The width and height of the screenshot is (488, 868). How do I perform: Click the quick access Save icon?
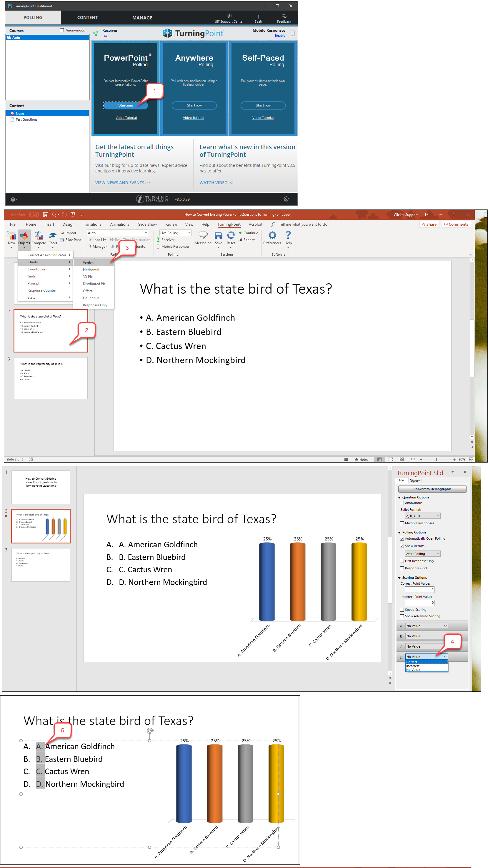(x=46, y=214)
